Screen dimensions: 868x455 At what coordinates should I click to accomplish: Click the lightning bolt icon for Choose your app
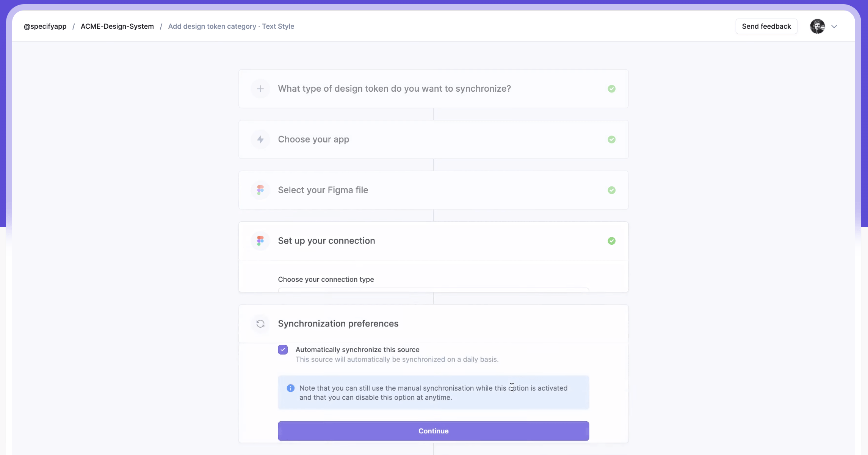(260, 139)
